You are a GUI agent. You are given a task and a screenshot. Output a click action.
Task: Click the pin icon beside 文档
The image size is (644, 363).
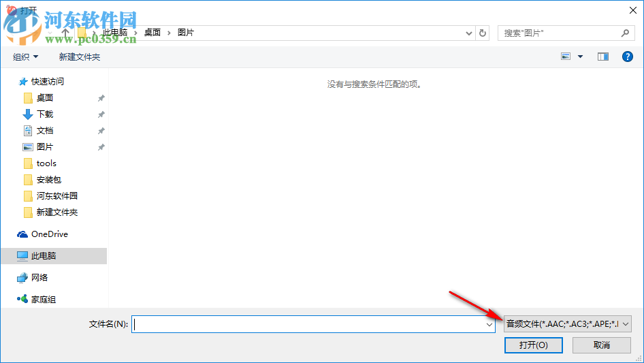point(101,131)
